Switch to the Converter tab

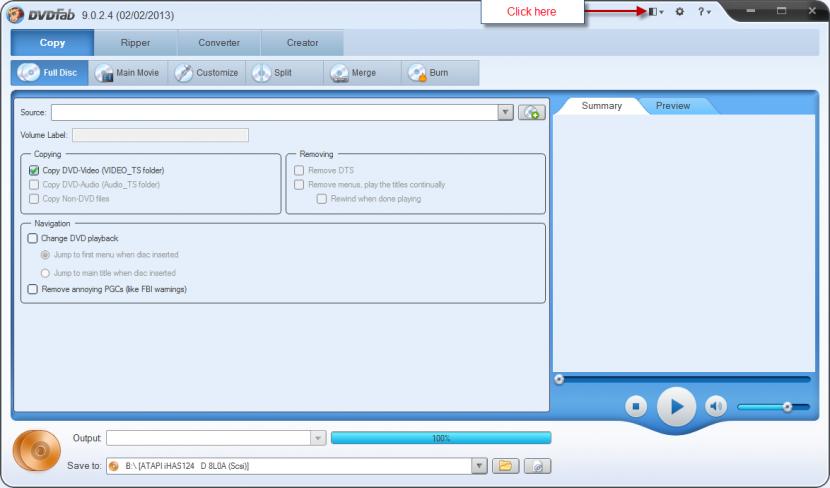click(x=219, y=43)
